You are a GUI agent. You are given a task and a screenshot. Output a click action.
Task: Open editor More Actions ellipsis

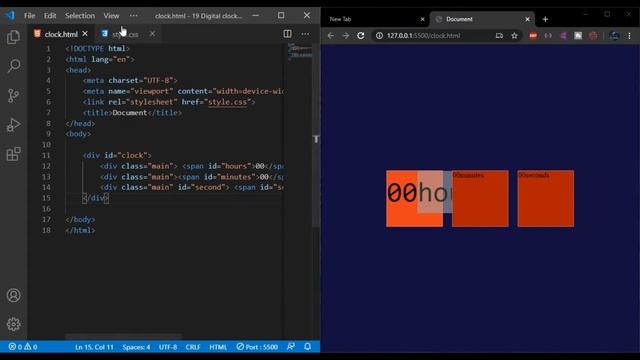305,34
